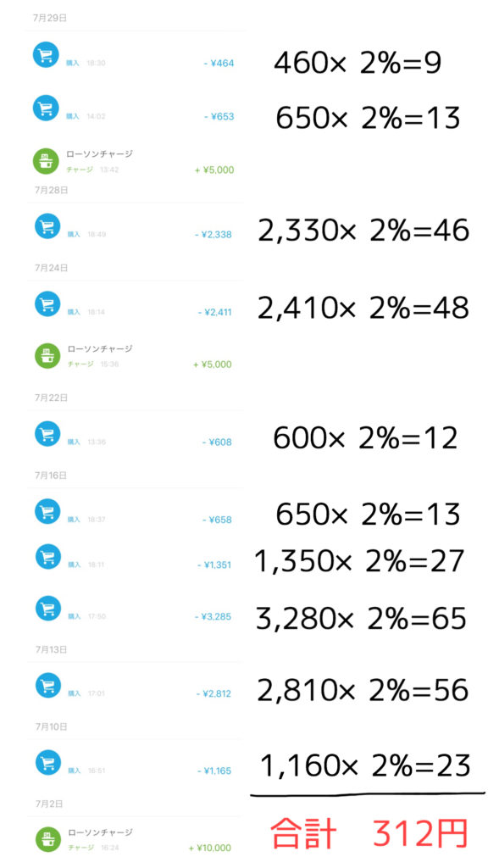Tap the cart icon for the ¥3,285 purchase
This screenshot has width=488, height=868.
tap(47, 609)
